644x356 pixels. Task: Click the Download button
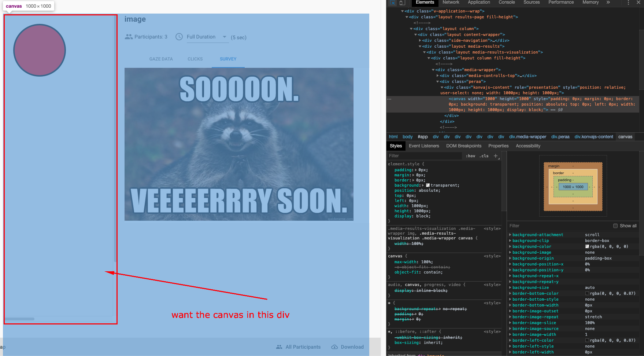click(x=348, y=347)
